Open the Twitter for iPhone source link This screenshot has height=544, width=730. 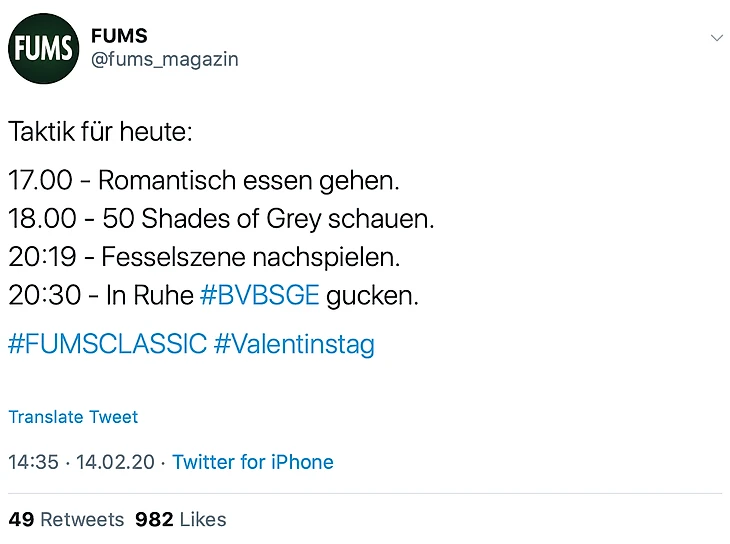tap(253, 462)
